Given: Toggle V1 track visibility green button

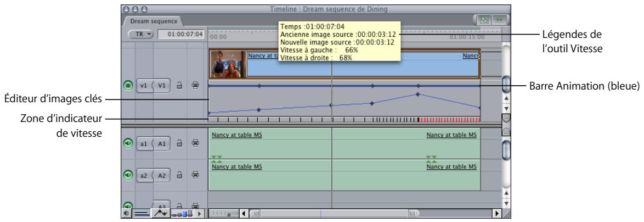Looking at the screenshot, I should (x=128, y=86).
